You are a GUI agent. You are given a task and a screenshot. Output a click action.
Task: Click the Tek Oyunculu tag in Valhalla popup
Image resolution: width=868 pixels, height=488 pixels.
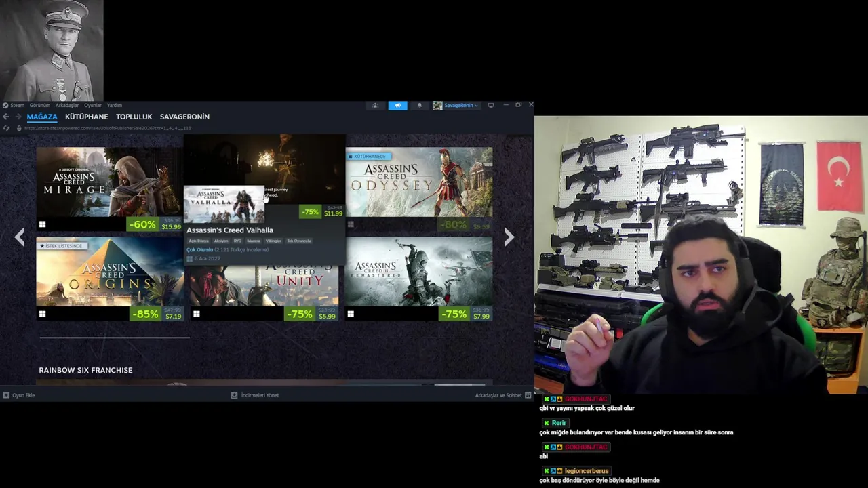pyautogui.click(x=298, y=241)
